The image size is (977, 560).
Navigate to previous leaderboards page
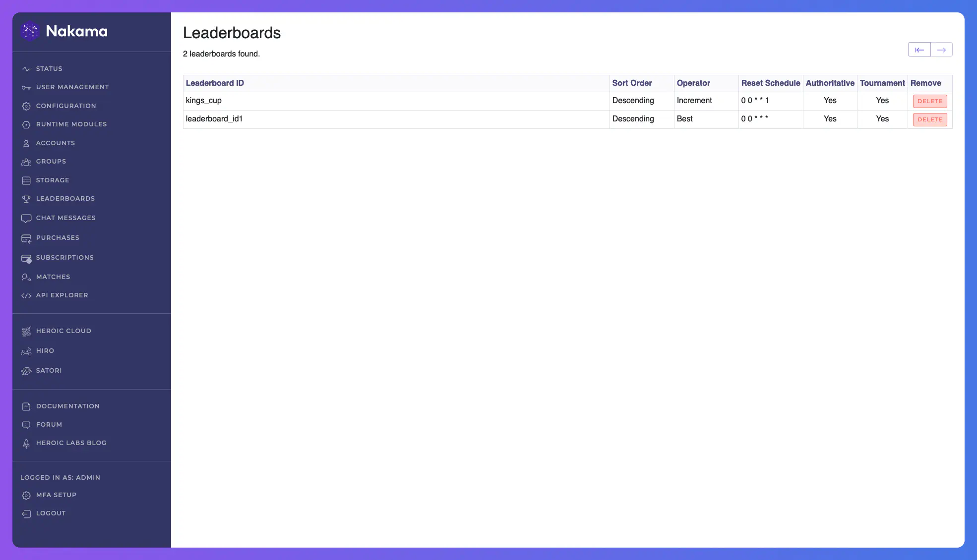point(919,48)
